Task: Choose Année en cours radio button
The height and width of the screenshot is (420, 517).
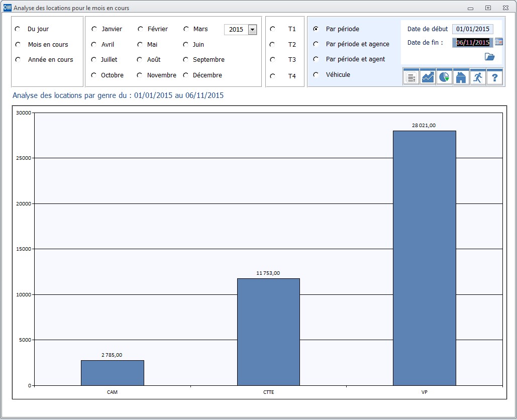Action: click(18, 60)
